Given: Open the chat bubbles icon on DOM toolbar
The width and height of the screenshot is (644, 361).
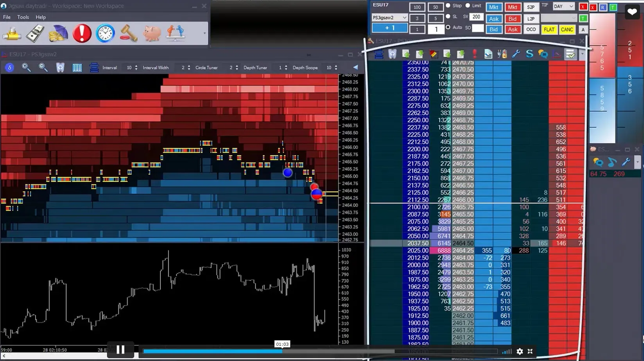Looking at the screenshot, I should [543, 54].
